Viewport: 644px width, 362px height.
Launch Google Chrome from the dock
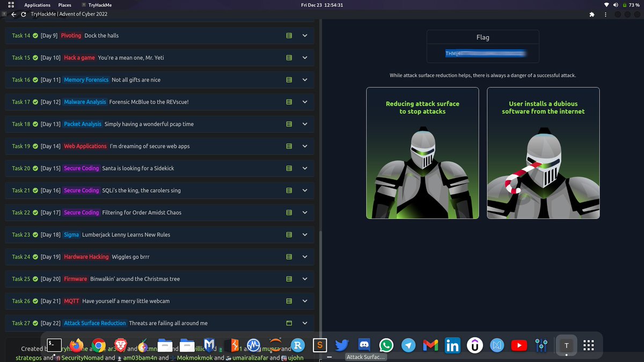pyautogui.click(x=98, y=345)
